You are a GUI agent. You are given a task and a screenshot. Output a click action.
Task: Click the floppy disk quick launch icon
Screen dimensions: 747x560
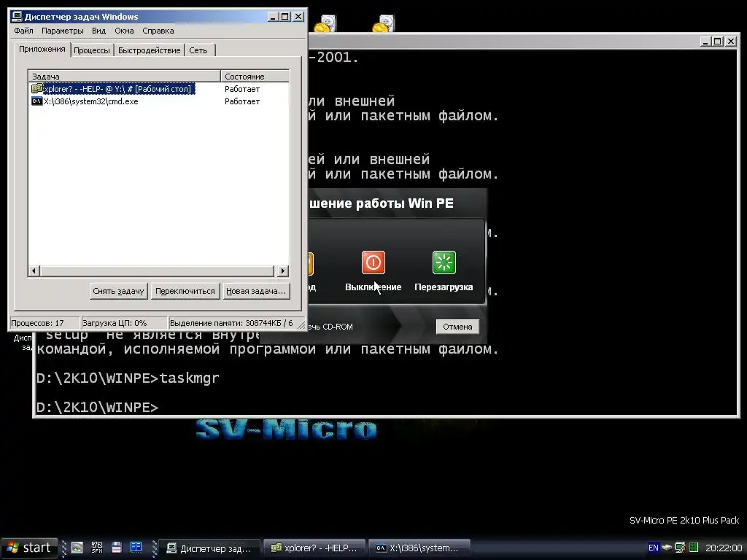[x=117, y=548]
